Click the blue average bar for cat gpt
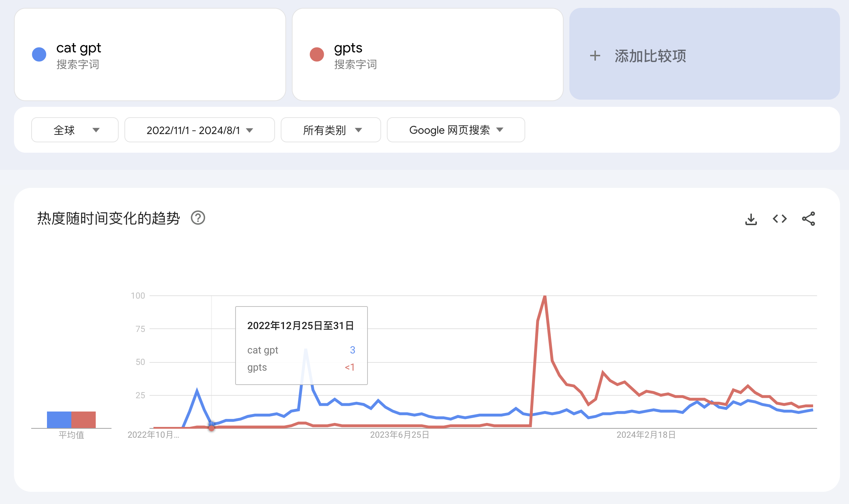 pyautogui.click(x=59, y=420)
